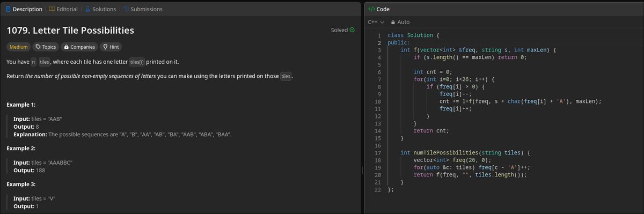
Task: Click the Explanation line of Example 1
Action: (122, 134)
